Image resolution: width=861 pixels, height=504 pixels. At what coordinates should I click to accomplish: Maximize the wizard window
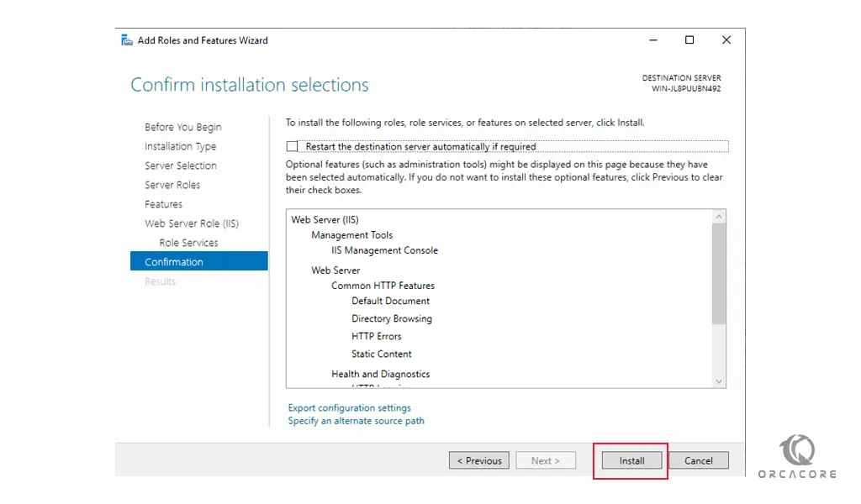click(689, 40)
